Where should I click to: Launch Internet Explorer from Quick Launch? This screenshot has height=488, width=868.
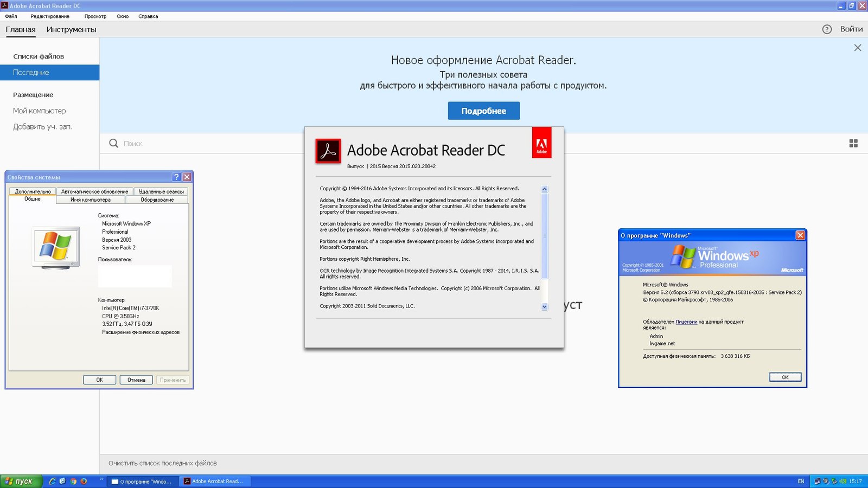pyautogui.click(x=52, y=481)
